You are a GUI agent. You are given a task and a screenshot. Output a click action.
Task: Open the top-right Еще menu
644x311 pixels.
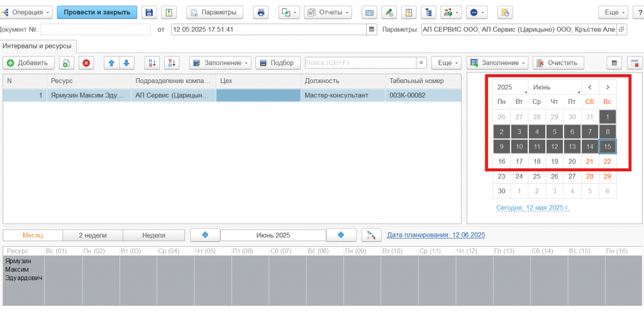[612, 13]
